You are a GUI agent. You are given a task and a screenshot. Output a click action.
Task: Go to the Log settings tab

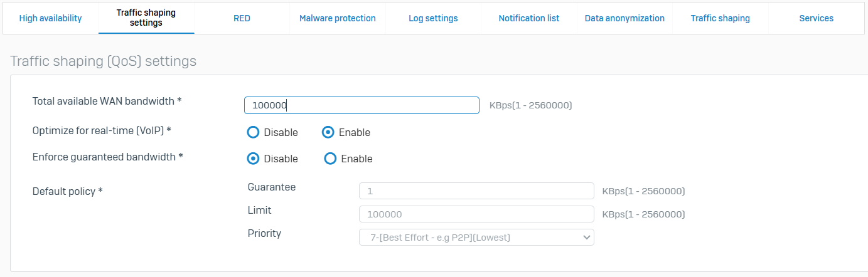[x=433, y=18]
